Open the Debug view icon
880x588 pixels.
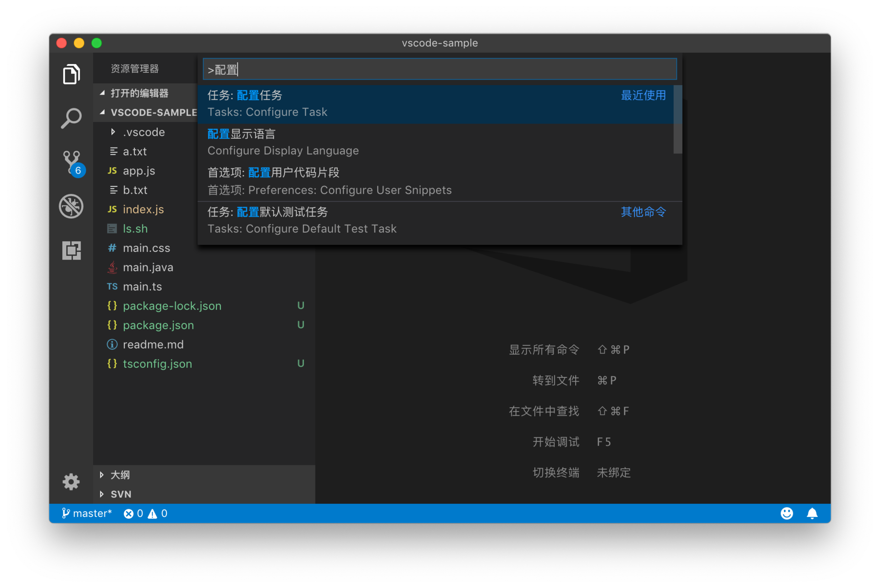(71, 206)
